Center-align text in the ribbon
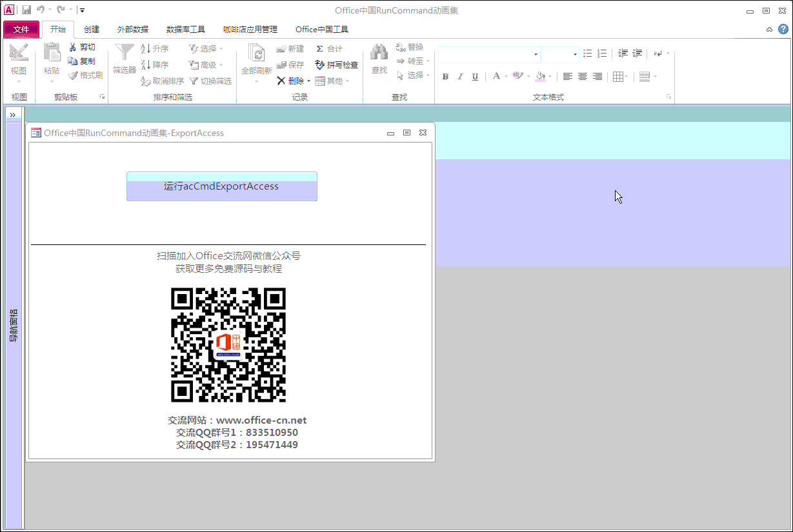Viewport: 793px width, 532px height. 583,77
